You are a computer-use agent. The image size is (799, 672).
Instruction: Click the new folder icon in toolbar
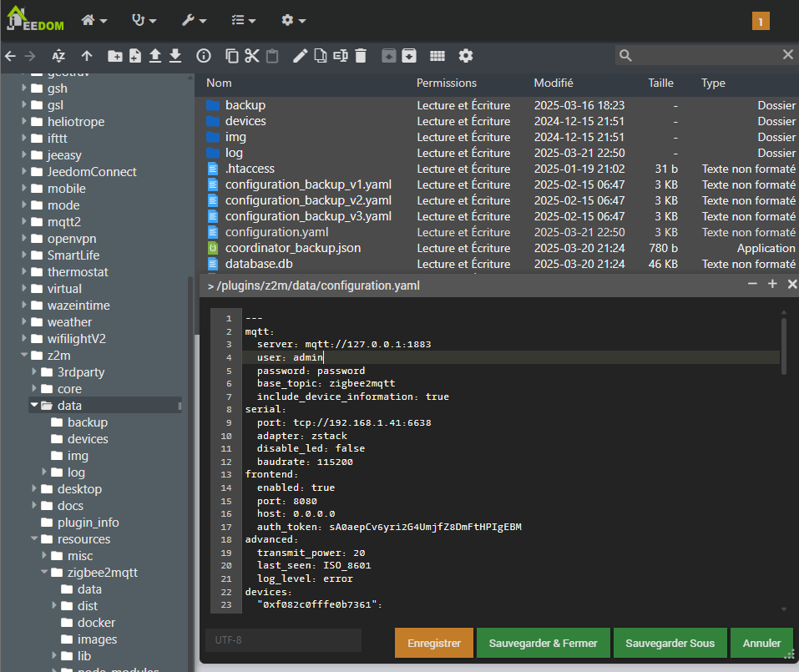pyautogui.click(x=115, y=56)
